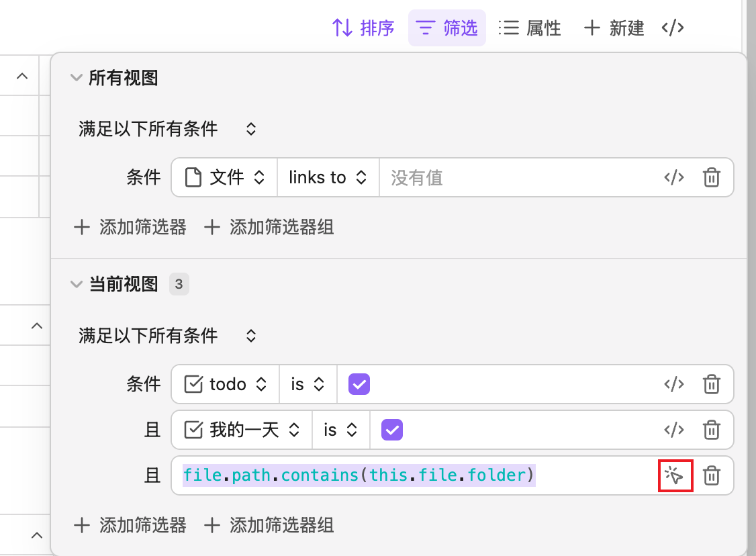The height and width of the screenshot is (556, 756).
Task: Uncheck the purple todo checkbox
Action: pyautogui.click(x=359, y=383)
